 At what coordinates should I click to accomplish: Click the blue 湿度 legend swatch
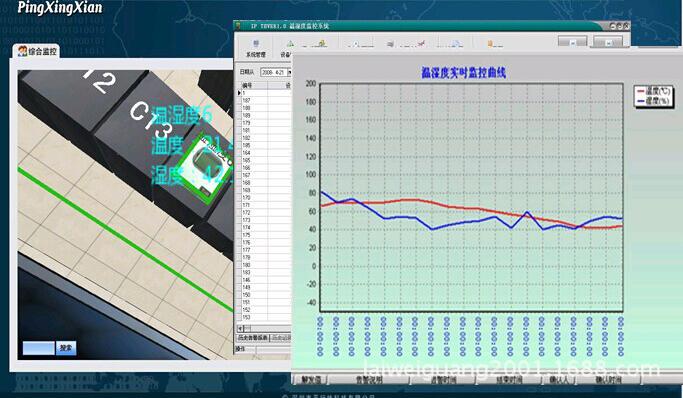point(640,101)
